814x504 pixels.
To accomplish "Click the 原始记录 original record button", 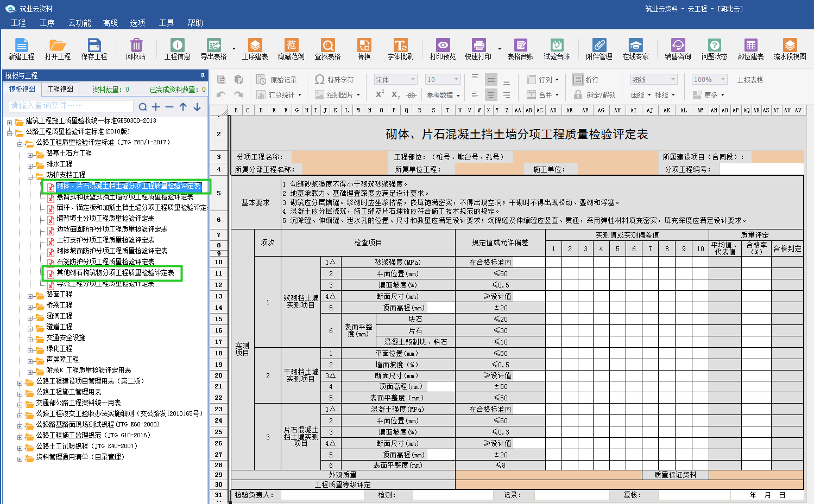I will click(276, 80).
